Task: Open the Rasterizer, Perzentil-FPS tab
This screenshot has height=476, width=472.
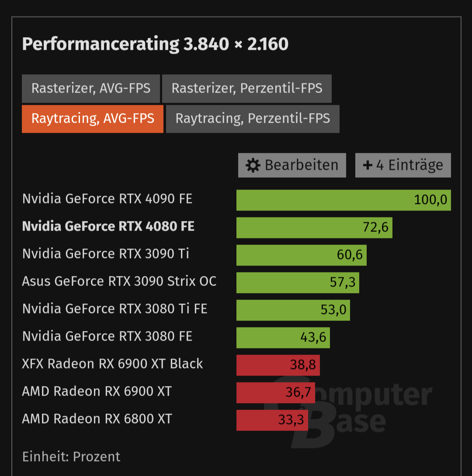Action: pyautogui.click(x=246, y=89)
